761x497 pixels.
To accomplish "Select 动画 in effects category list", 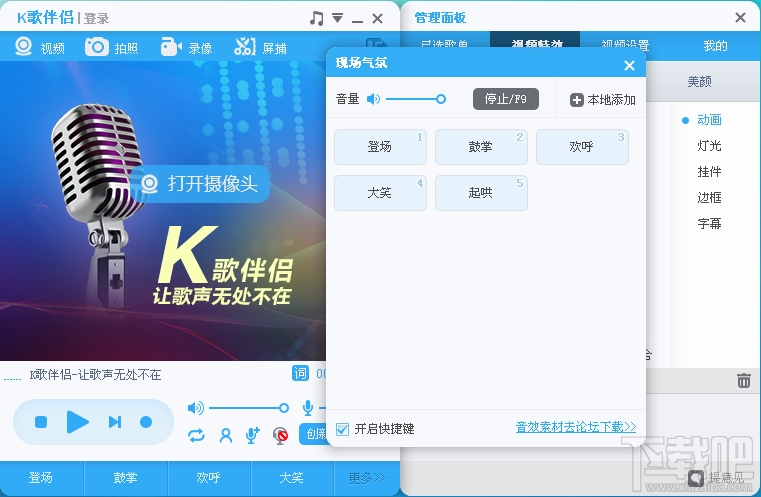I will click(x=709, y=120).
